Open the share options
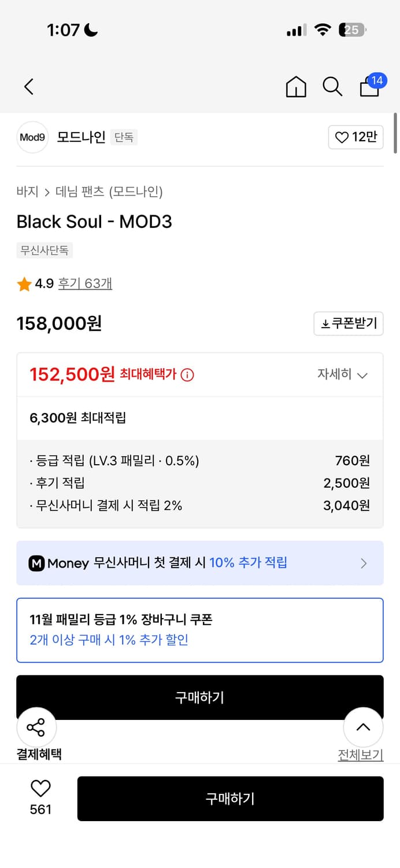This screenshot has height=868, width=400. click(36, 727)
